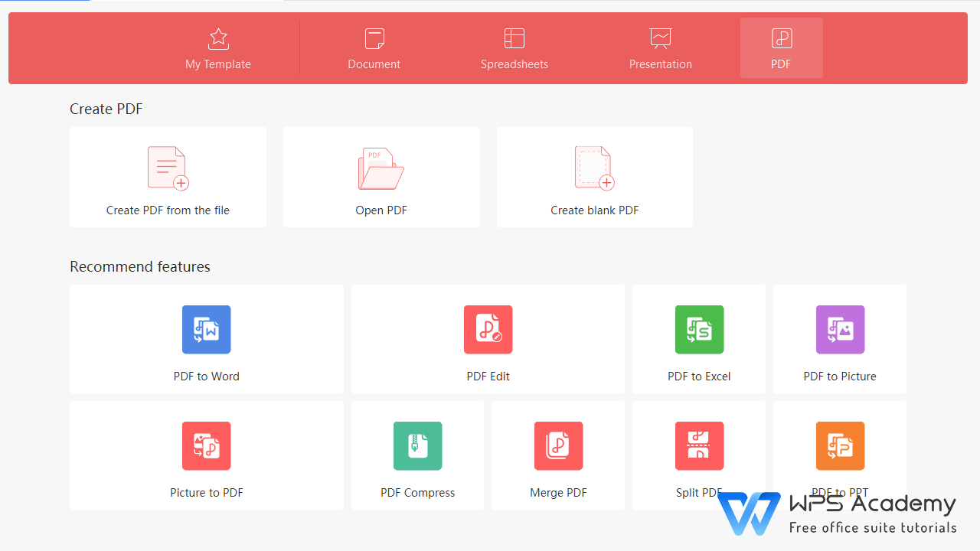Open the PDF Compress feature
The width and height of the screenshot is (980, 551).
pyautogui.click(x=417, y=455)
